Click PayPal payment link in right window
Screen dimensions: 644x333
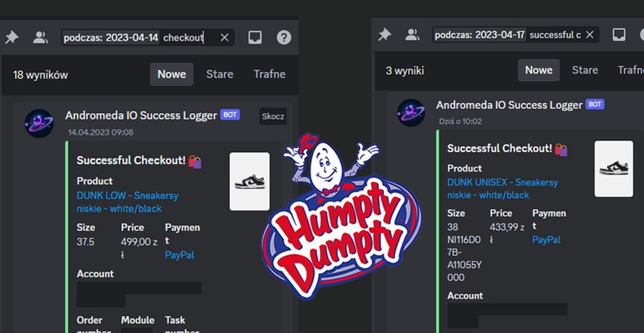tap(546, 240)
